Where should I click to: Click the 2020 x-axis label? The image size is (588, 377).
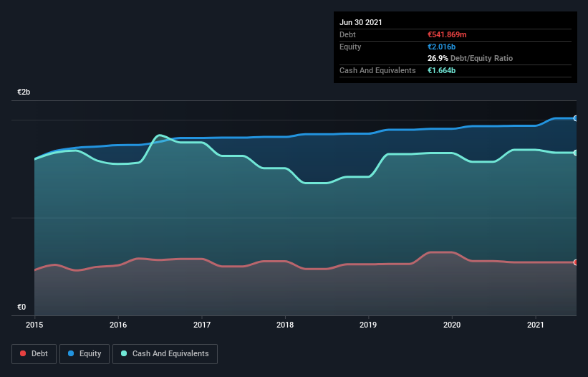click(452, 325)
